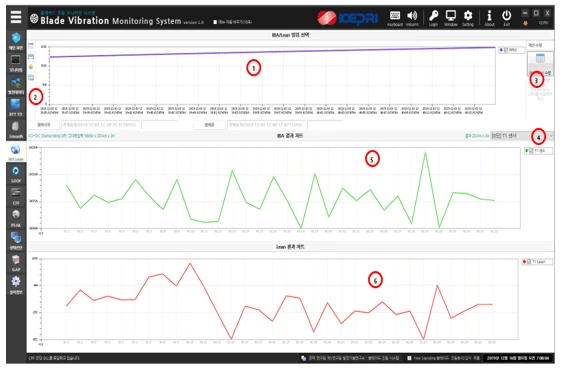Viewport: 564px width, 370px height.
Task: Select the IBA/Lean sidebar item
Action: (x=16, y=152)
